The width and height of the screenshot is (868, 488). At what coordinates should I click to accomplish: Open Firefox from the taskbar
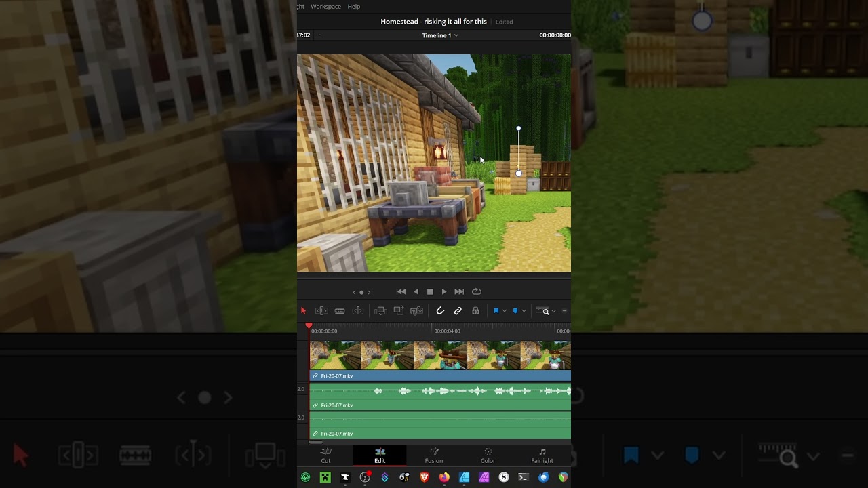(x=444, y=477)
